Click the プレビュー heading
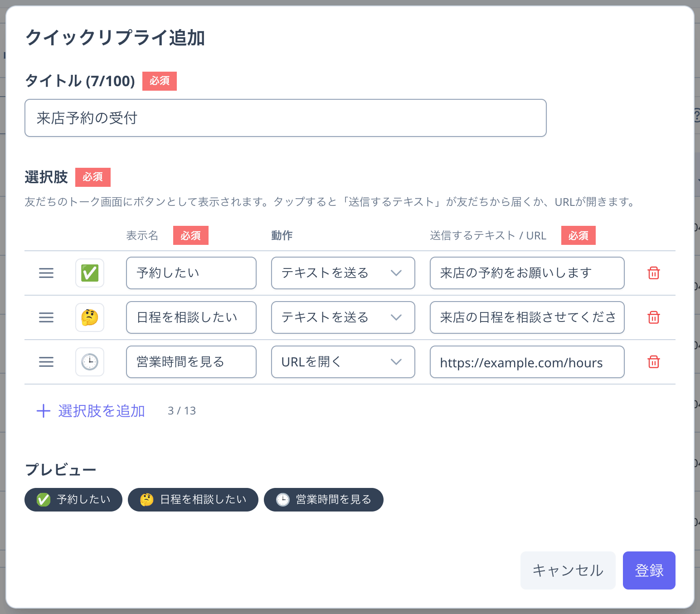Viewport: 700px width, 614px height. tap(61, 469)
